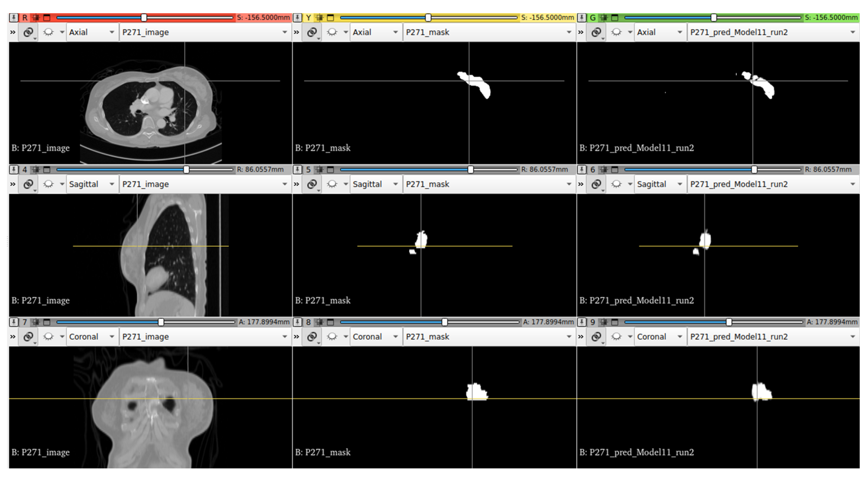
Task: Center slice view 6 with its crosshair icon
Action: click(x=604, y=169)
